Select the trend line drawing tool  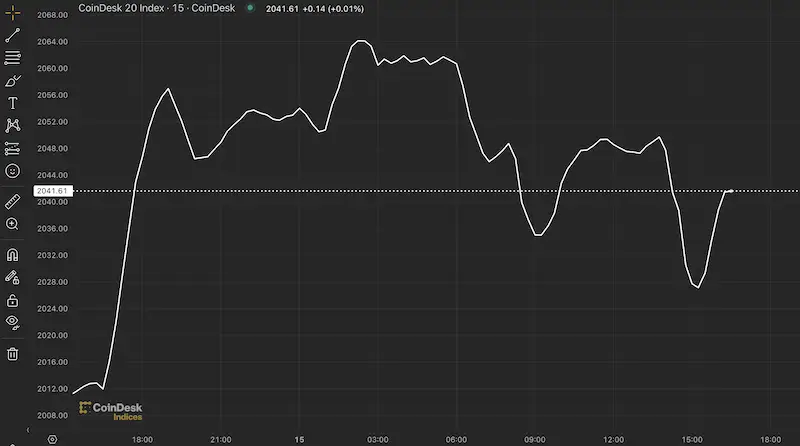[12, 35]
